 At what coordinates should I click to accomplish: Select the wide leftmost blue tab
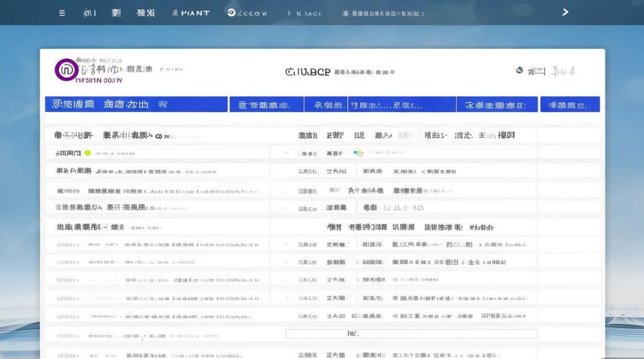pyautogui.click(x=136, y=104)
